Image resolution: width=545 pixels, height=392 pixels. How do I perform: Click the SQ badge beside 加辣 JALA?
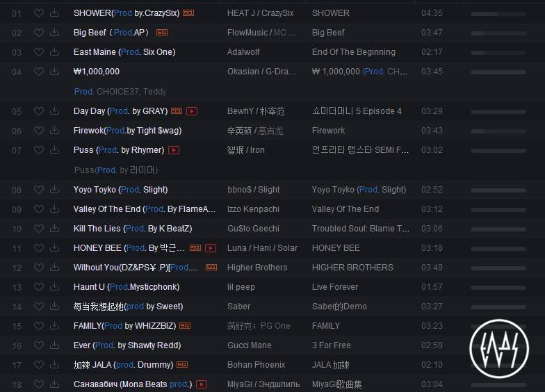click(x=182, y=364)
